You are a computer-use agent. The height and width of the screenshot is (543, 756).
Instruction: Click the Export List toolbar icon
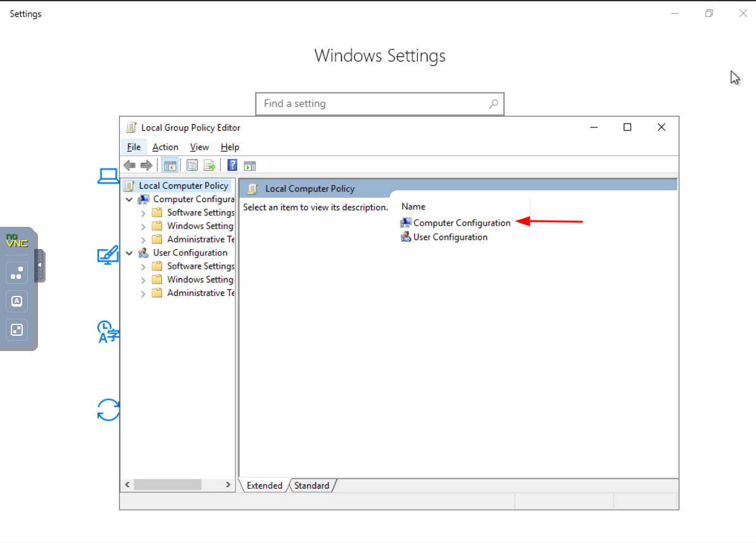pos(210,166)
